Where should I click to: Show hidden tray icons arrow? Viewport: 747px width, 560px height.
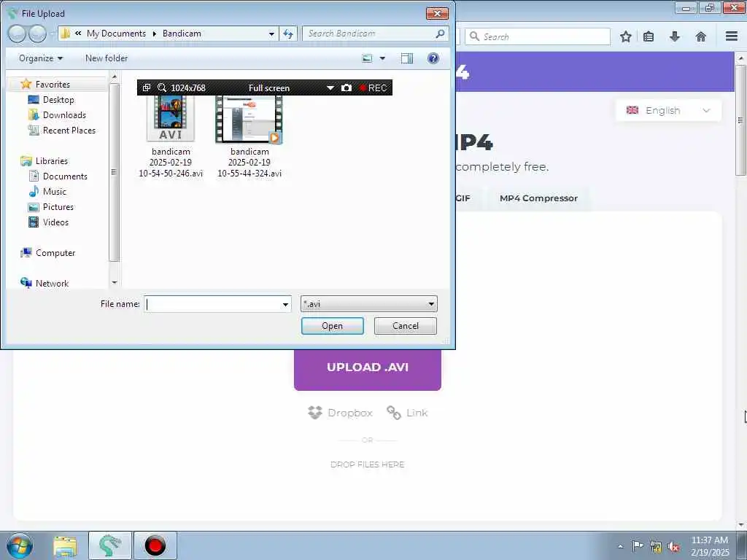(620, 547)
